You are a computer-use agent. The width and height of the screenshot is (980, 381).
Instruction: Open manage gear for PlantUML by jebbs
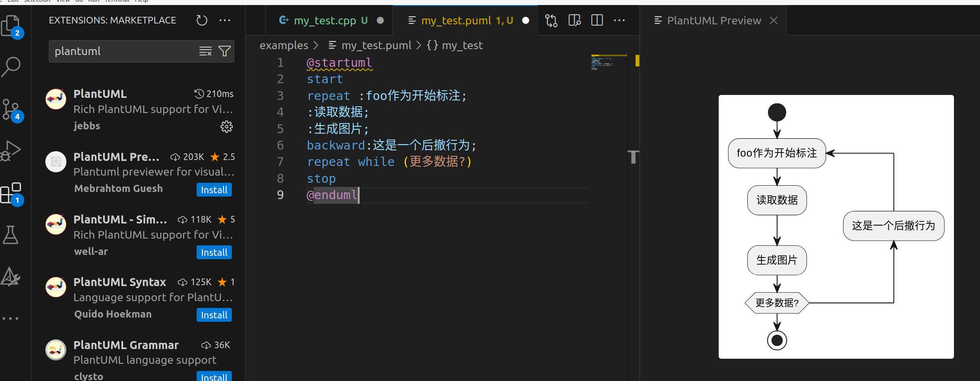click(226, 126)
